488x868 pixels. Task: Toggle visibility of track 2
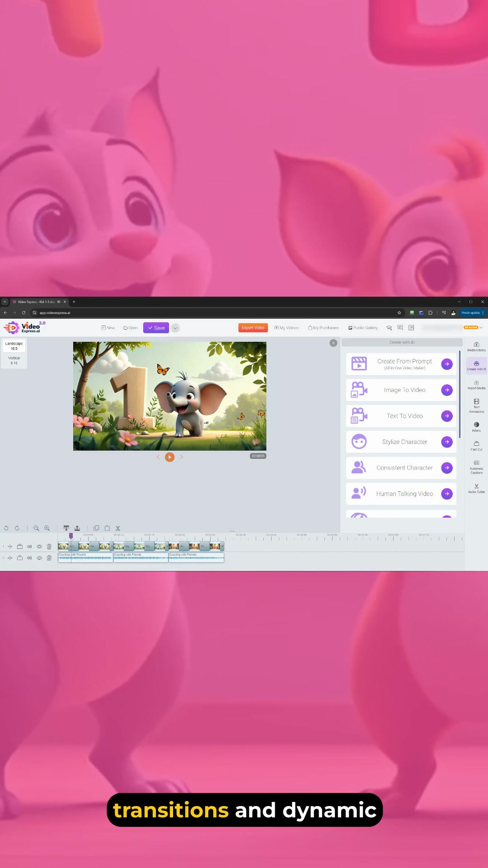pyautogui.click(x=39, y=558)
